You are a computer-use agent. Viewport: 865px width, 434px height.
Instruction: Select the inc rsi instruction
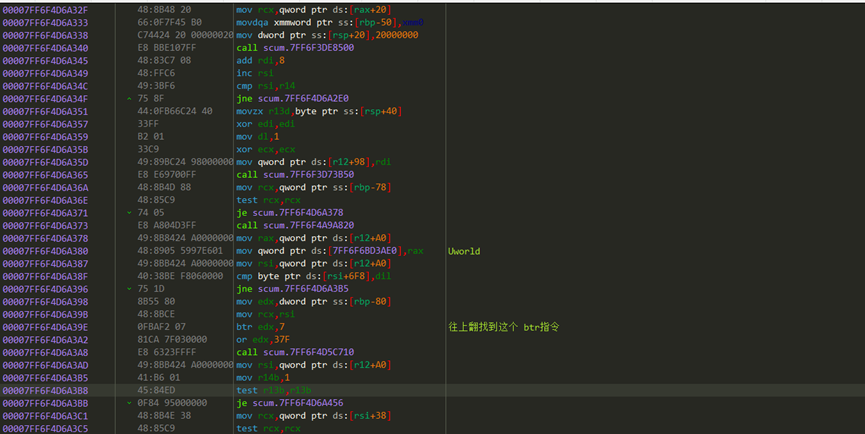point(252,73)
